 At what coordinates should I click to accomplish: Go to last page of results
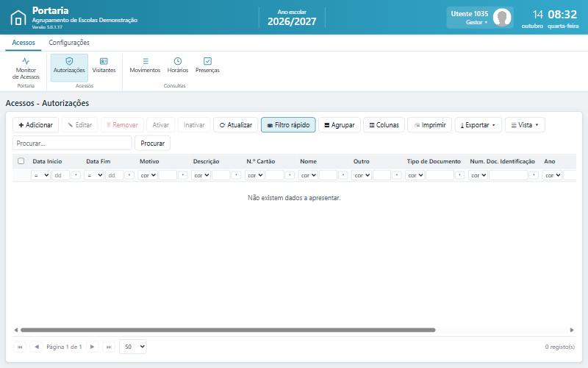tap(109, 347)
